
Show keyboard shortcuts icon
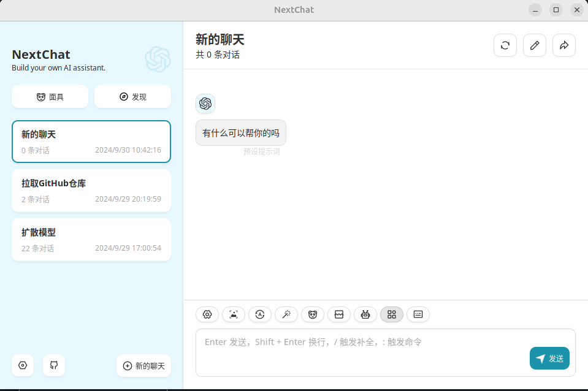(418, 314)
